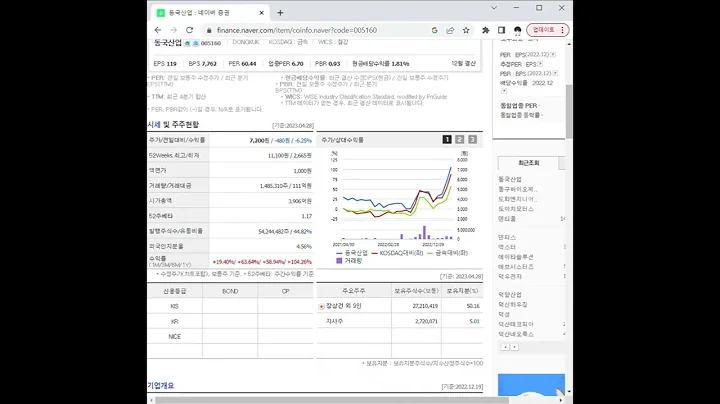Click the KOSDAQ legend entry under chart
Viewport: 720px width, 404px height.
(397, 253)
